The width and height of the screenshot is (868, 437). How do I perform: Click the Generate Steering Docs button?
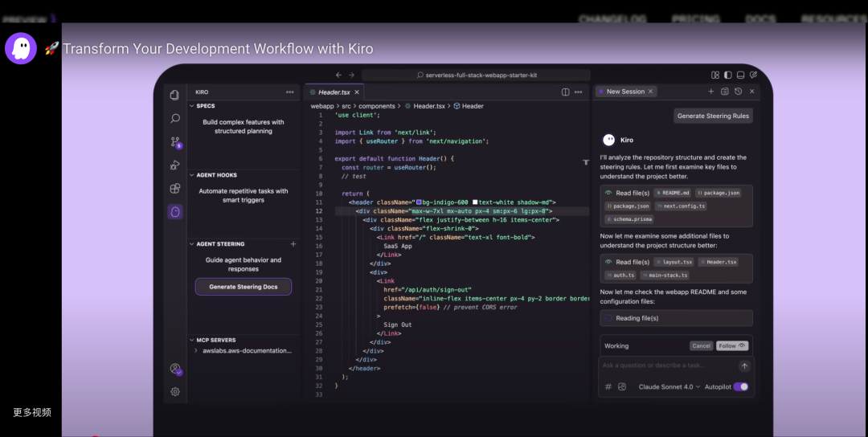243,287
